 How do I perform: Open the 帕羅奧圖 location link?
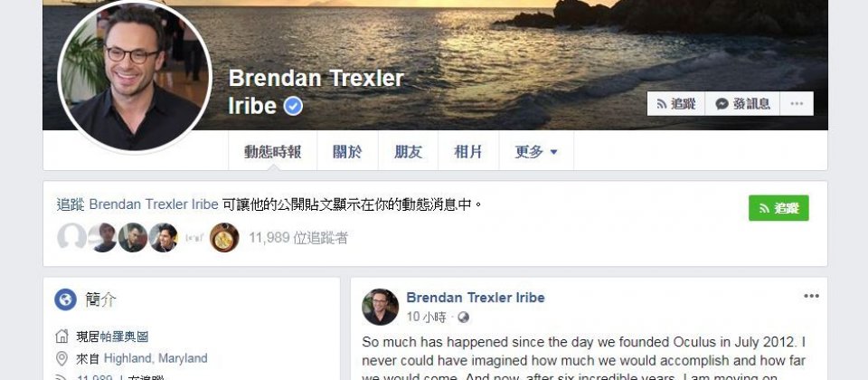pos(124,337)
